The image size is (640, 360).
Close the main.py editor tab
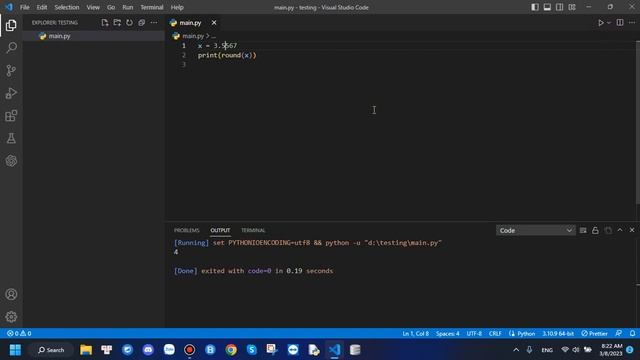click(x=214, y=23)
